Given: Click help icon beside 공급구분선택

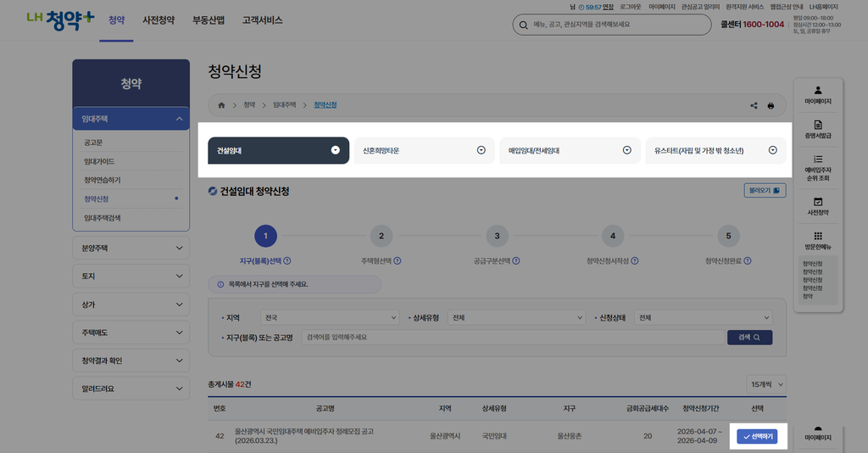Looking at the screenshot, I should click(x=516, y=260).
